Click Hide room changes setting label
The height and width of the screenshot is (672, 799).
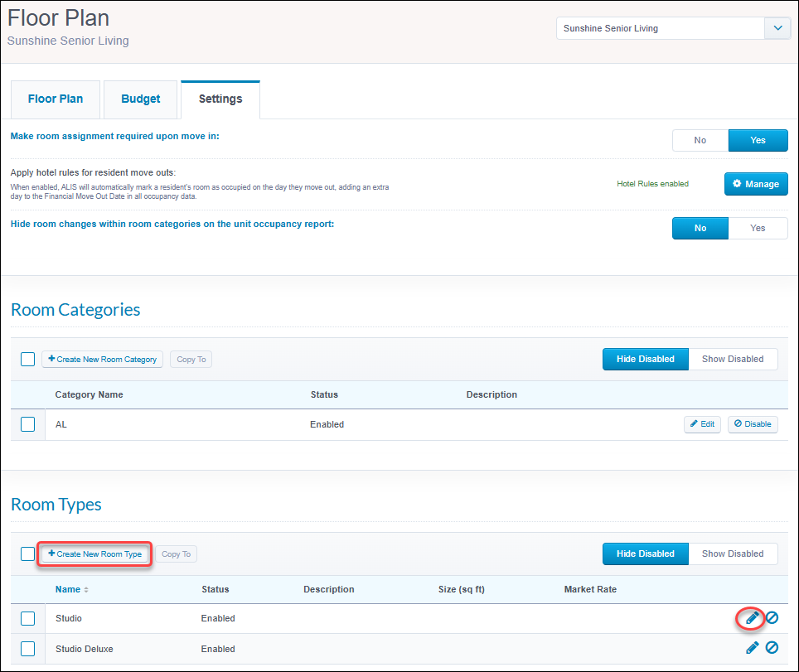coord(172,225)
